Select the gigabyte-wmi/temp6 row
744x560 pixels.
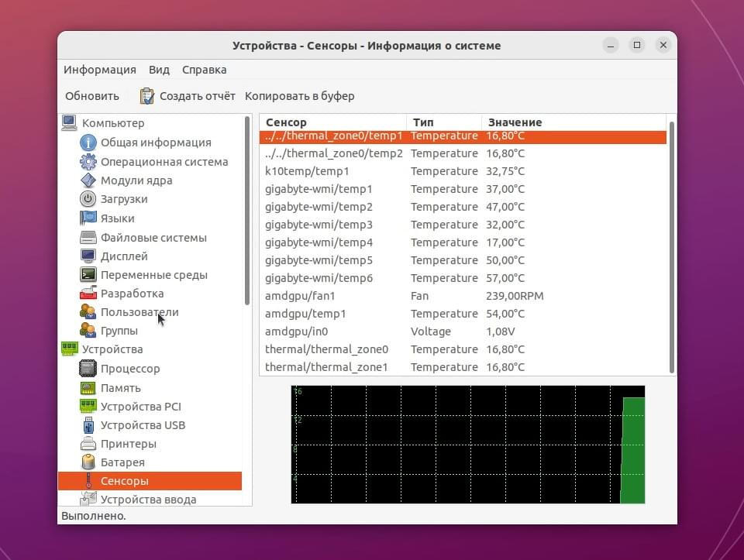pyautogui.click(x=463, y=278)
